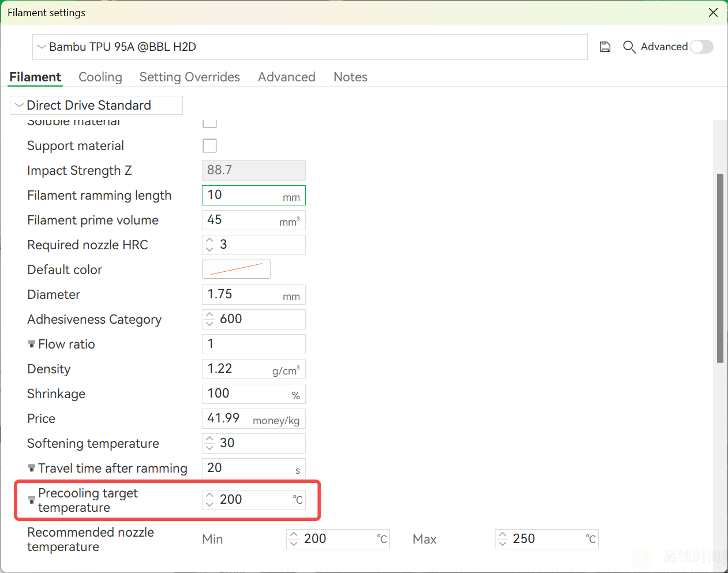Click the vertical scrollbar thumb

pos(720,268)
